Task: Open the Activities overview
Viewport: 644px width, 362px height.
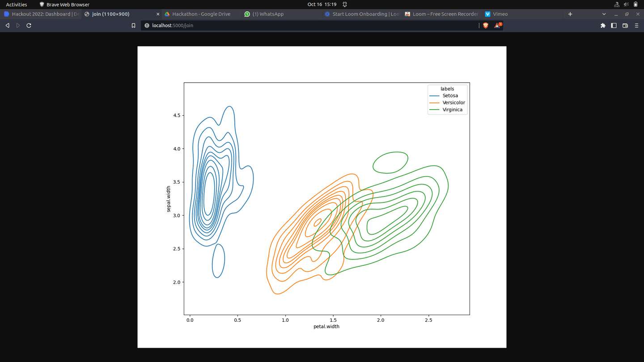Action: tap(16, 4)
